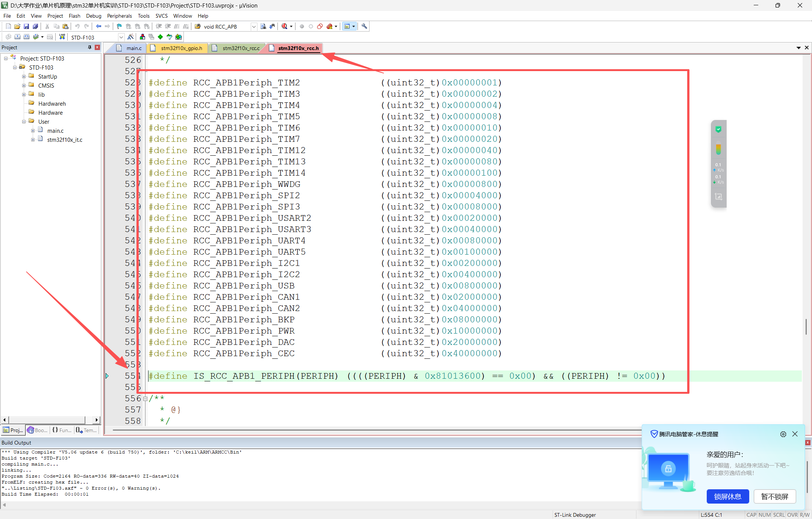
Task: Open Options for Target magic wand
Action: 130,37
